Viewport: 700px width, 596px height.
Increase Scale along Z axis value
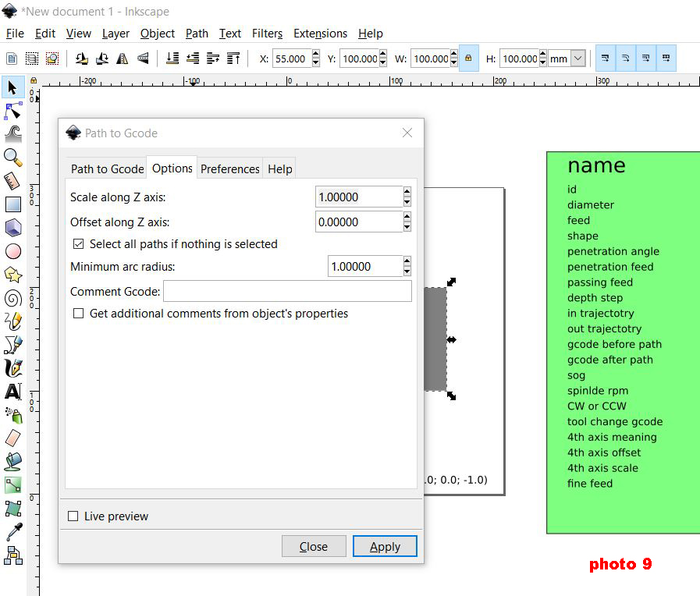(x=407, y=192)
